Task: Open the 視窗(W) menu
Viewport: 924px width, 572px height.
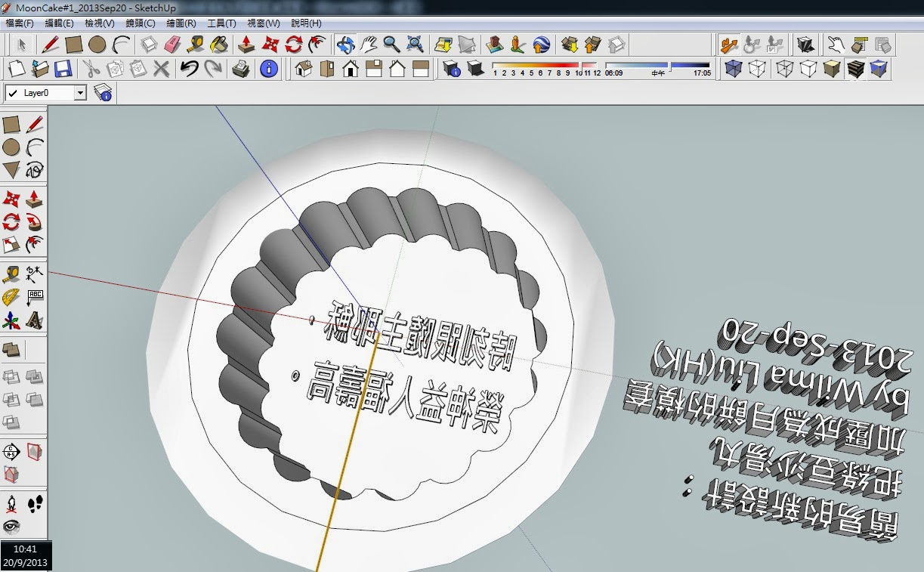Action: click(263, 23)
